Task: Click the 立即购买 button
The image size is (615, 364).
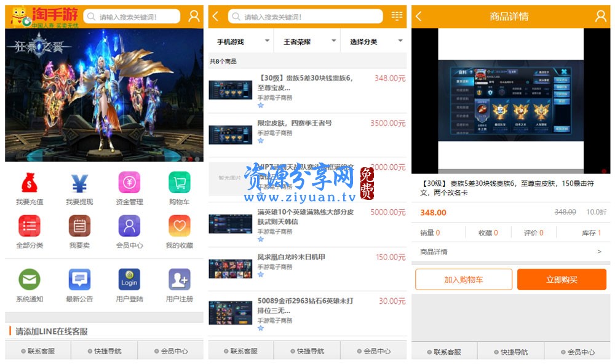Action: click(x=561, y=279)
